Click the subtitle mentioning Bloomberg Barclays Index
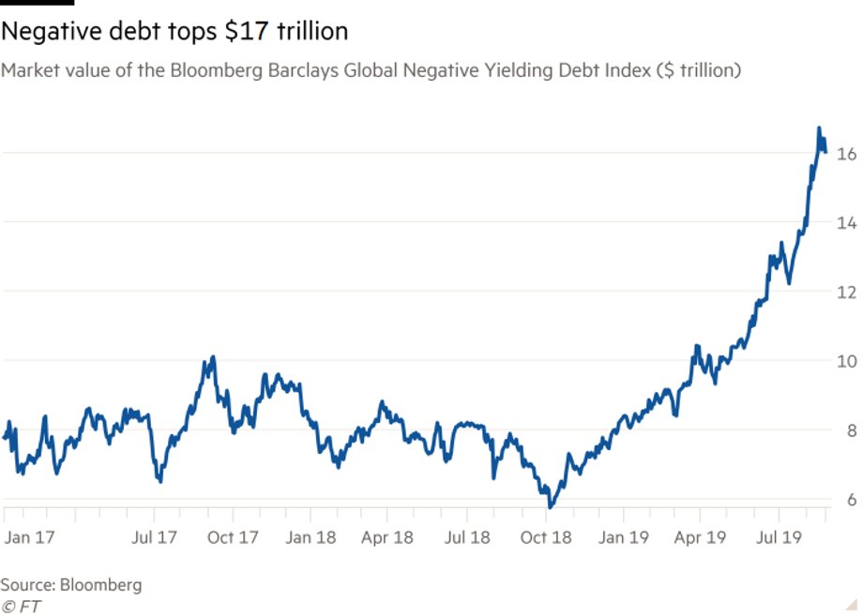The image size is (863, 616). point(371,70)
